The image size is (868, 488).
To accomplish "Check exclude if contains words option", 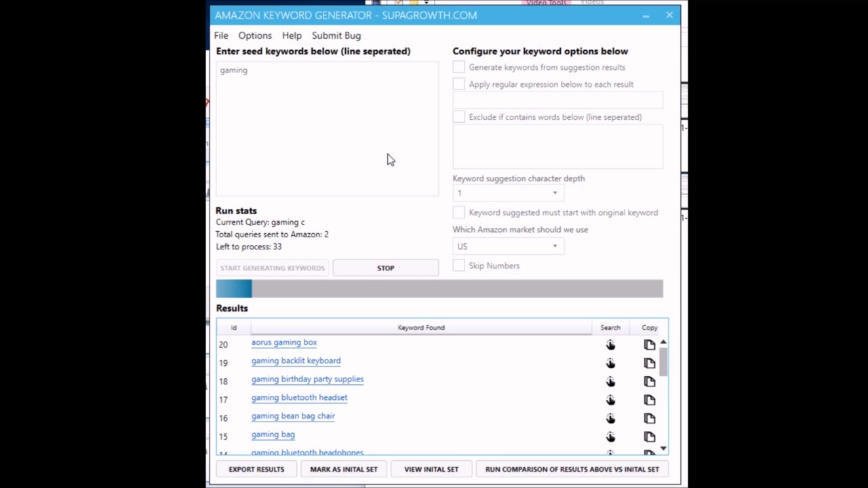I will click(459, 117).
